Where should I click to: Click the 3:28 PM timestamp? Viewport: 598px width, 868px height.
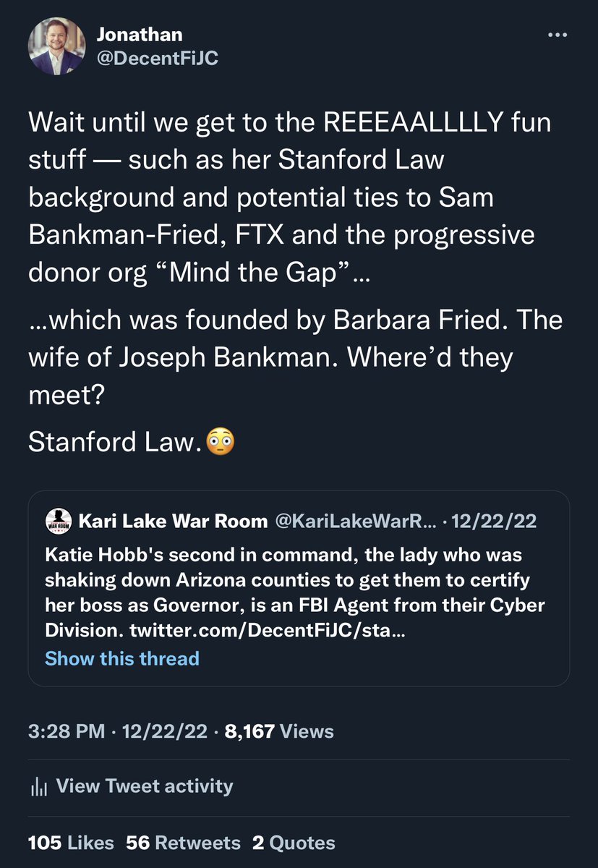coord(67,731)
